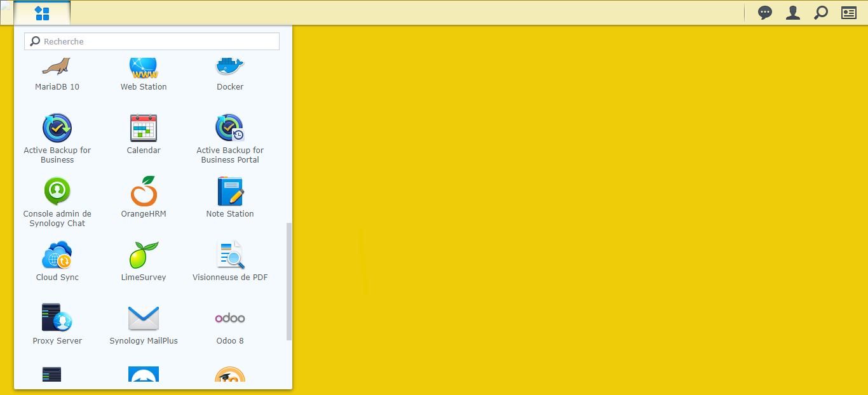Open the user options menu
This screenshot has height=395, width=868.
(793, 13)
